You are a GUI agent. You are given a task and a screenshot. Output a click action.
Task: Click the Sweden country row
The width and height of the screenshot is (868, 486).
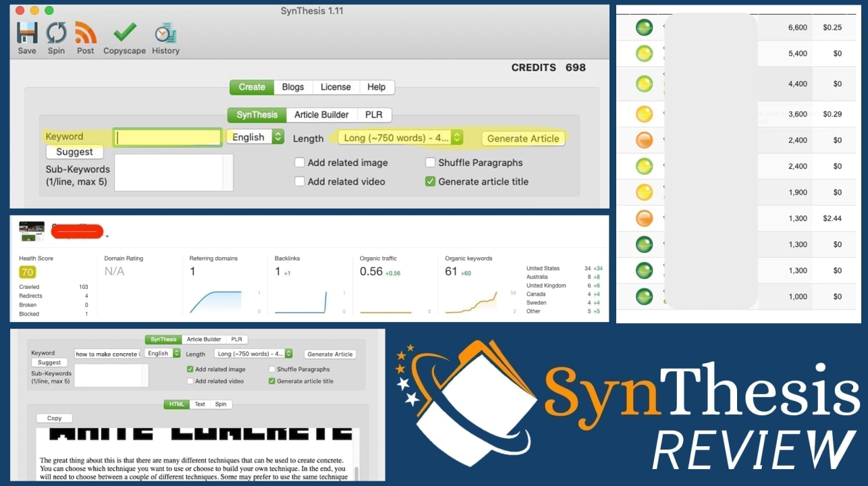tap(564, 302)
